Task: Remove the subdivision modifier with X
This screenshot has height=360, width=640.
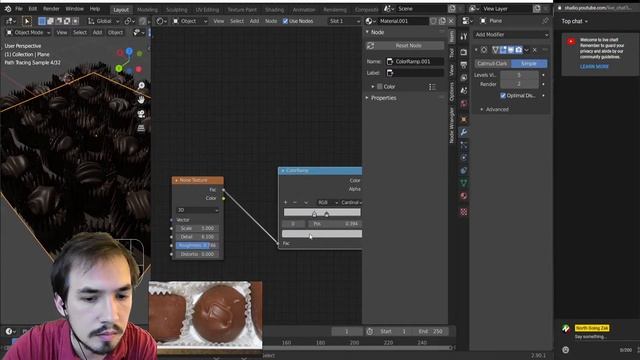Action: tap(535, 50)
